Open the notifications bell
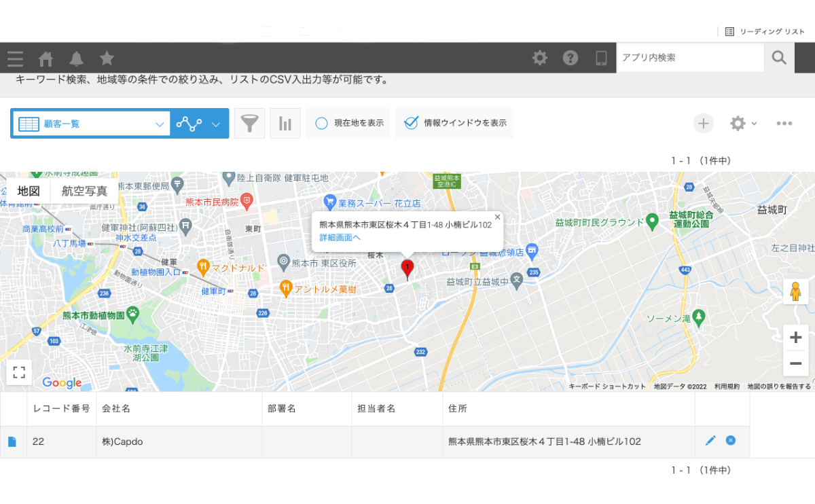This screenshot has height=504, width=815. tap(77, 58)
